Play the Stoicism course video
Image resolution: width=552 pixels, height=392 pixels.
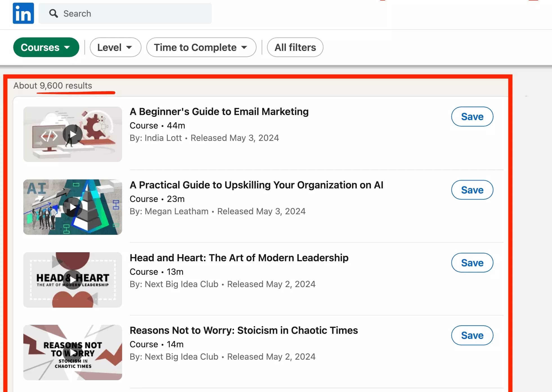coord(73,352)
